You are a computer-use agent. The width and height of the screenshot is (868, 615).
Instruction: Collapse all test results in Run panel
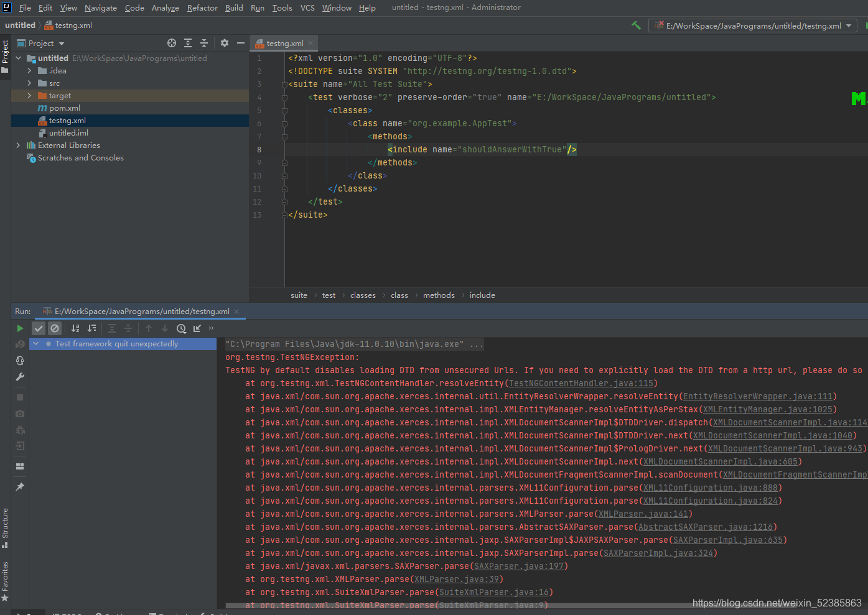pyautogui.click(x=128, y=328)
